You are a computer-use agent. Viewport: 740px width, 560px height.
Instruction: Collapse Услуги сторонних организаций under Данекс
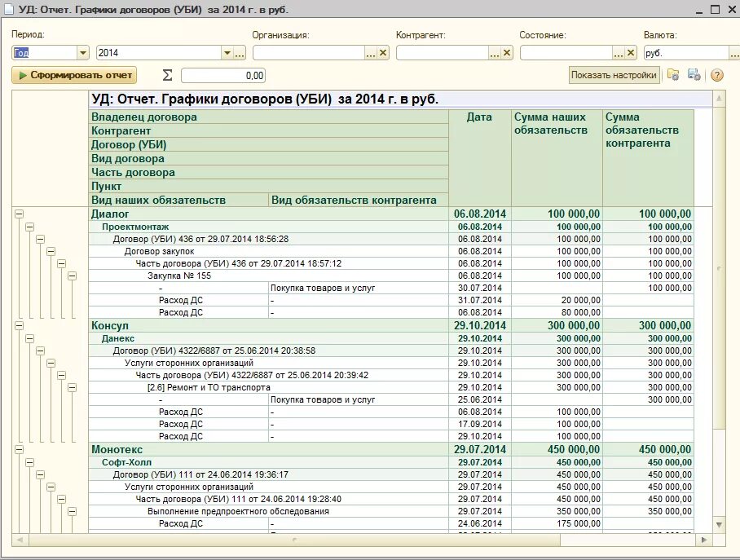coord(51,363)
